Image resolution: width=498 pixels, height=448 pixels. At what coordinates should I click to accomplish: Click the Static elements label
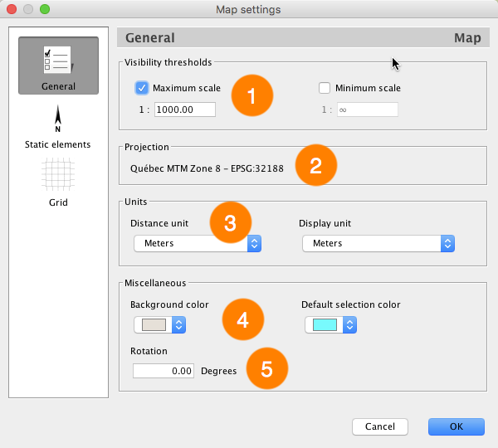[x=58, y=144]
